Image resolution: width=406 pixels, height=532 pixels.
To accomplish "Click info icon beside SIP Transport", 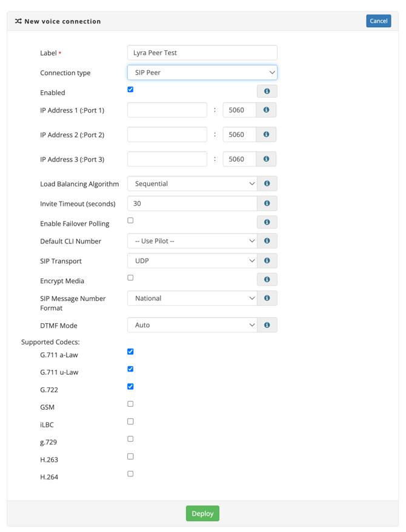I will pyautogui.click(x=267, y=261).
